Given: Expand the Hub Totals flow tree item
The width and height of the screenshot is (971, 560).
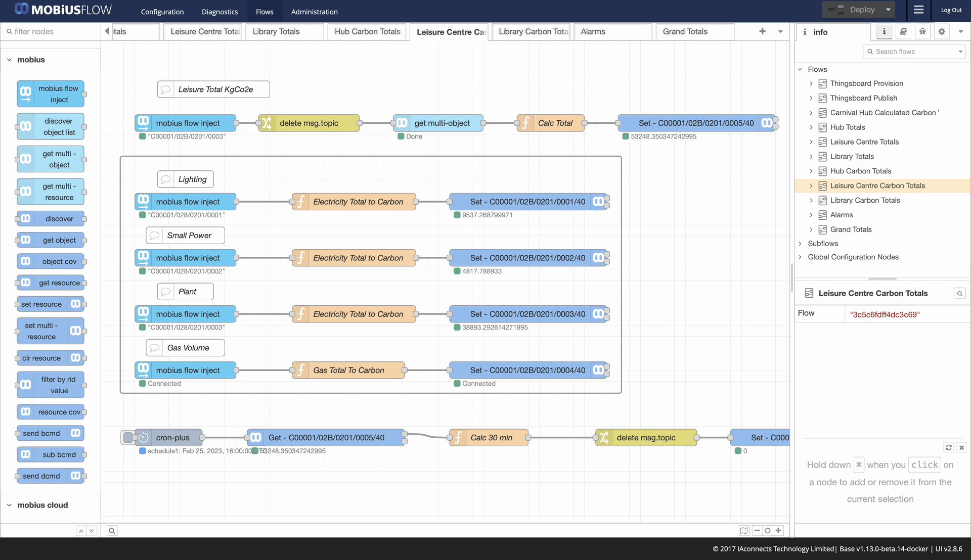Looking at the screenshot, I should click(811, 127).
